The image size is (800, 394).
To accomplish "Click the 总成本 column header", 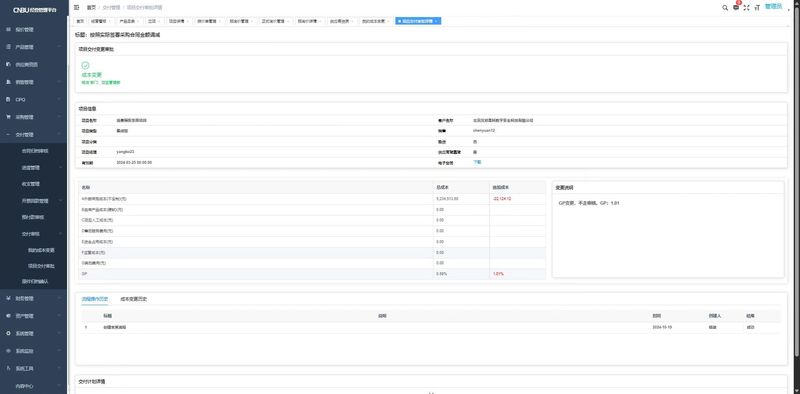I will (441, 188).
